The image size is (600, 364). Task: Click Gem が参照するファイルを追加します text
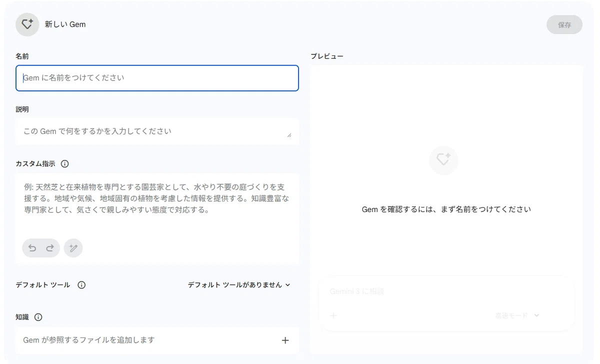click(x=89, y=340)
